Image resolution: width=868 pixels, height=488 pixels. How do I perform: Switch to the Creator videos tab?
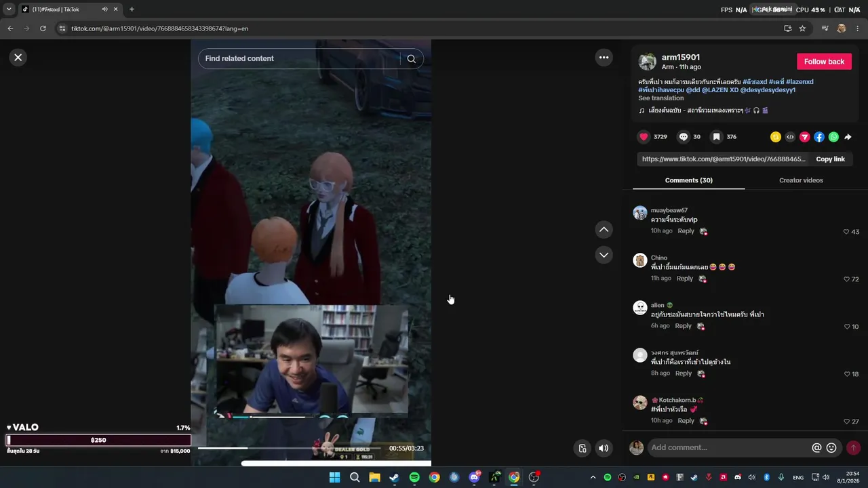pos(801,180)
